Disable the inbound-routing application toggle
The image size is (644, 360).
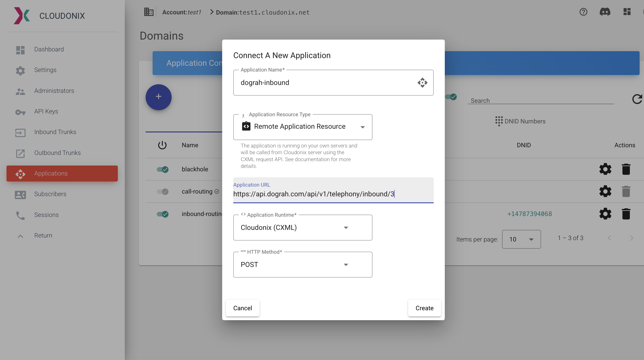tap(162, 214)
